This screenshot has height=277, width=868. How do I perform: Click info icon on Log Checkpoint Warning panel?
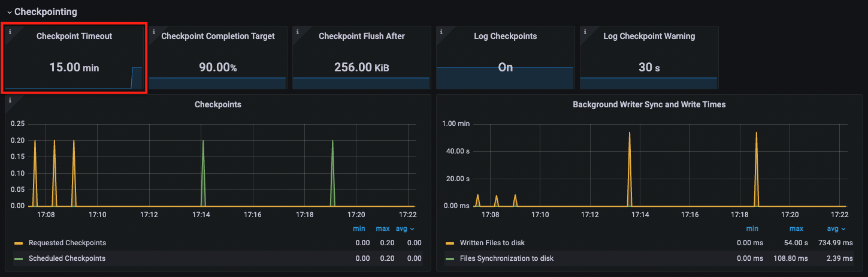click(584, 31)
